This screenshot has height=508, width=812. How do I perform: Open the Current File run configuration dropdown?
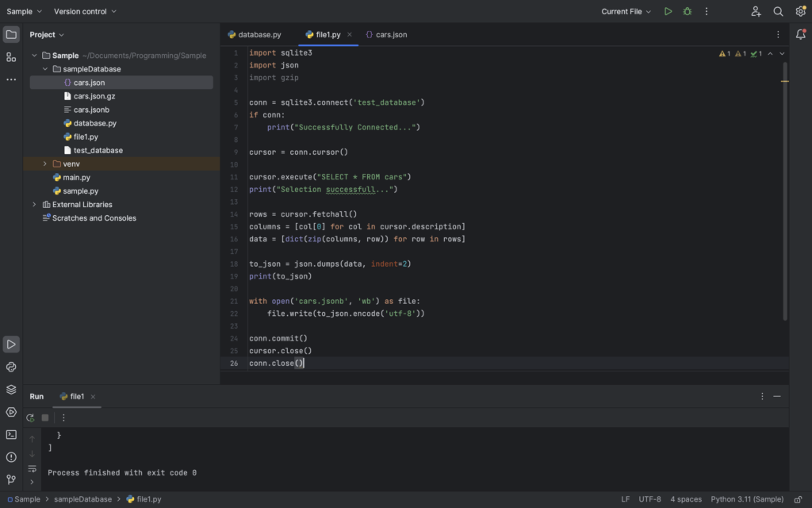pos(626,11)
